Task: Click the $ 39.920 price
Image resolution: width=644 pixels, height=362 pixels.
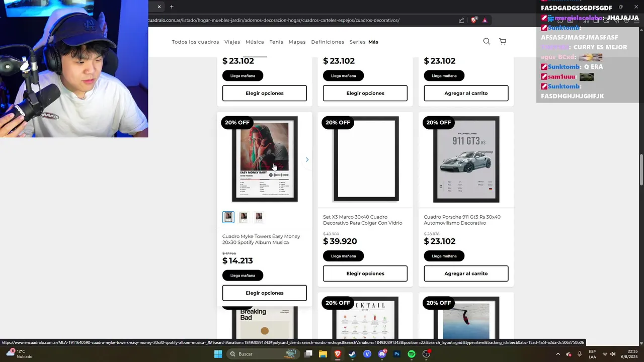Action: tap(340, 241)
